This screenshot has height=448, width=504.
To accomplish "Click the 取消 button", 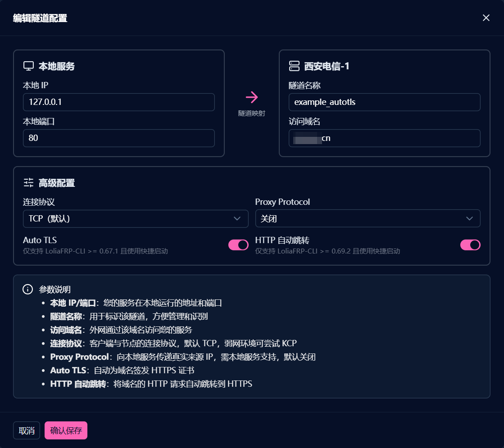I will click(27, 430).
